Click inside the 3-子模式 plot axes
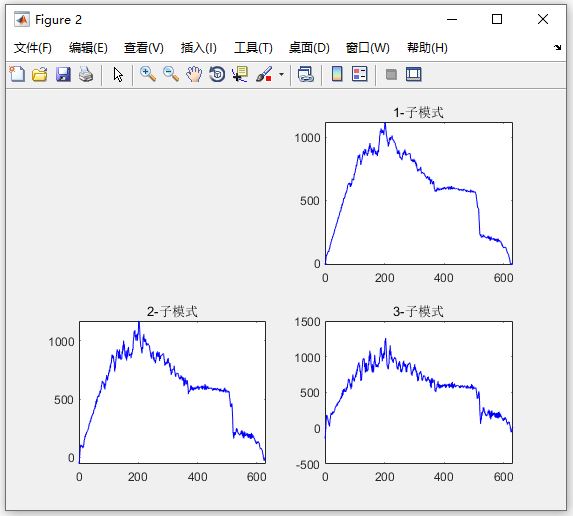 tap(419, 392)
